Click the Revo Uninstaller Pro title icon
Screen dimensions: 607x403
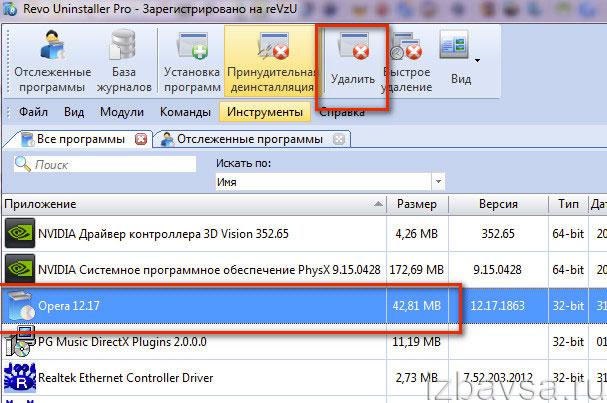(9, 9)
